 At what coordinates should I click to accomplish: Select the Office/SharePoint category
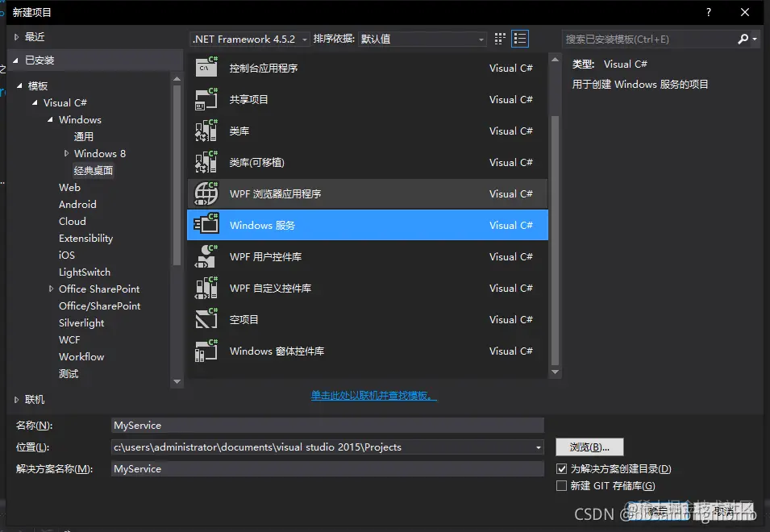tap(100, 305)
